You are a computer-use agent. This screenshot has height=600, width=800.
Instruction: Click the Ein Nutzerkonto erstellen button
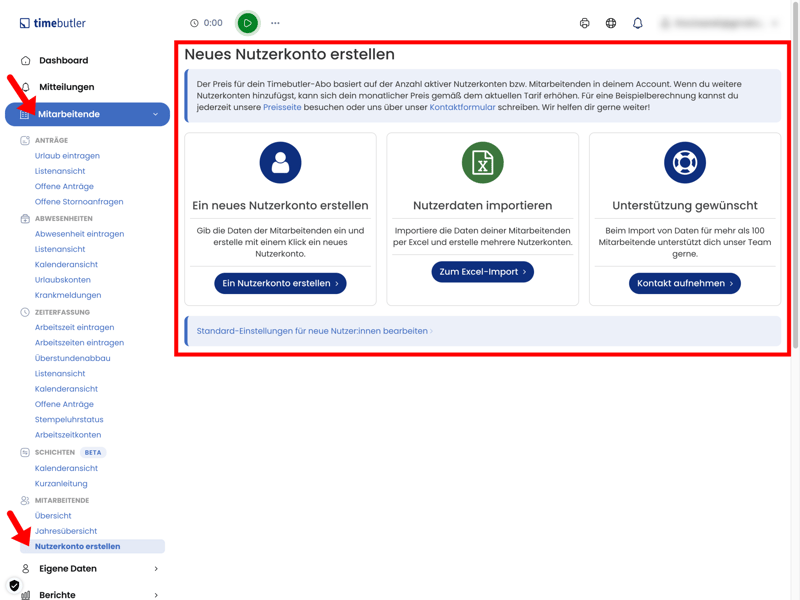[x=280, y=283]
